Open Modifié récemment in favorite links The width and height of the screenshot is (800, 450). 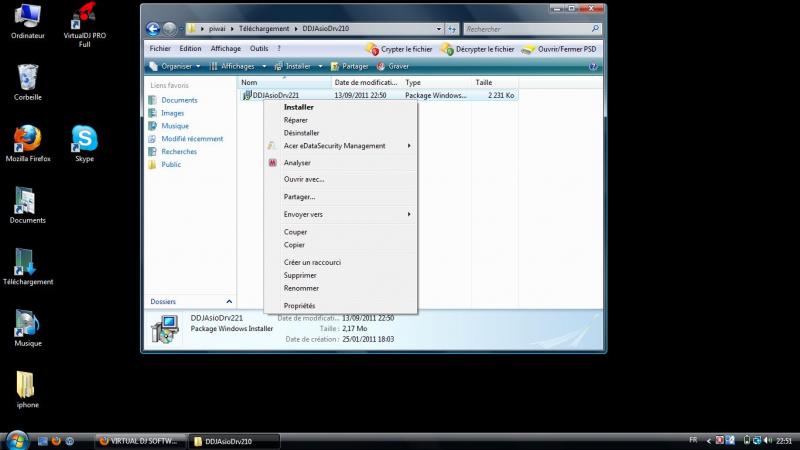point(192,139)
